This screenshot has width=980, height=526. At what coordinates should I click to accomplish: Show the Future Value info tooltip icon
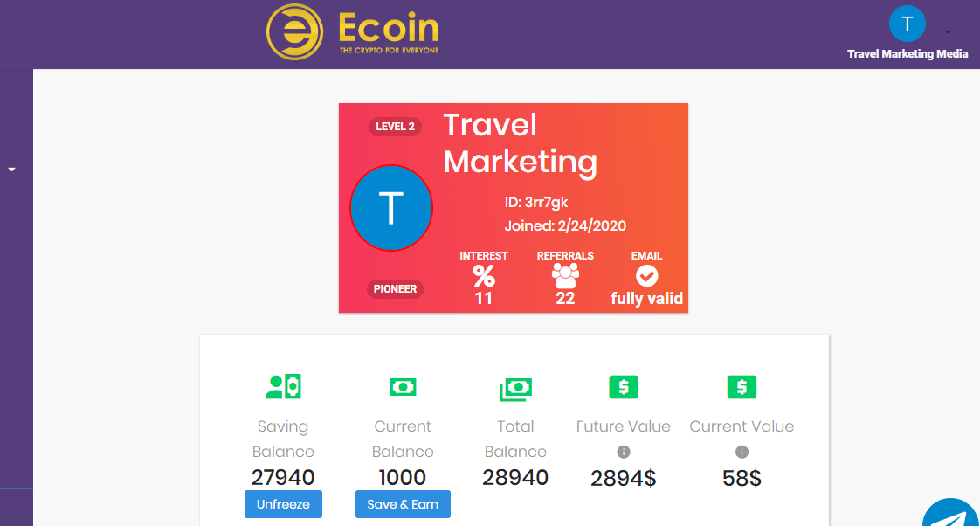[623, 452]
